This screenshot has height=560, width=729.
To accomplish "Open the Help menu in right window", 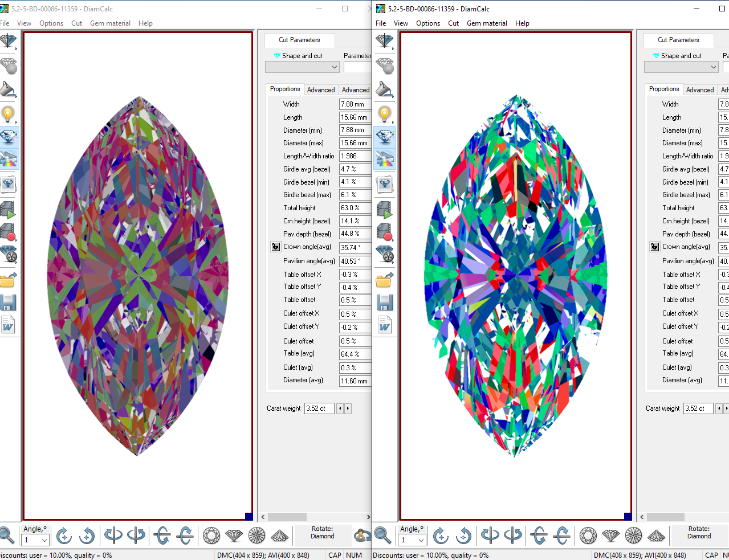I will click(522, 23).
